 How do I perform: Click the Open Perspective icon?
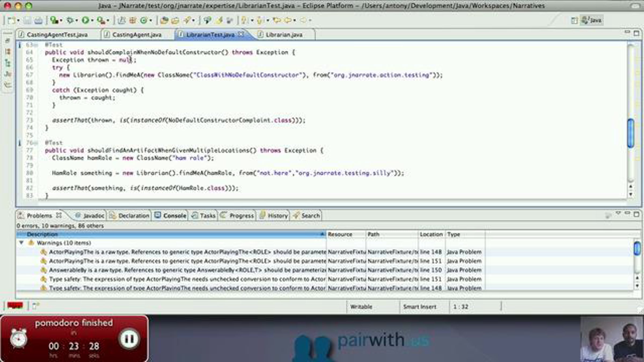574,20
